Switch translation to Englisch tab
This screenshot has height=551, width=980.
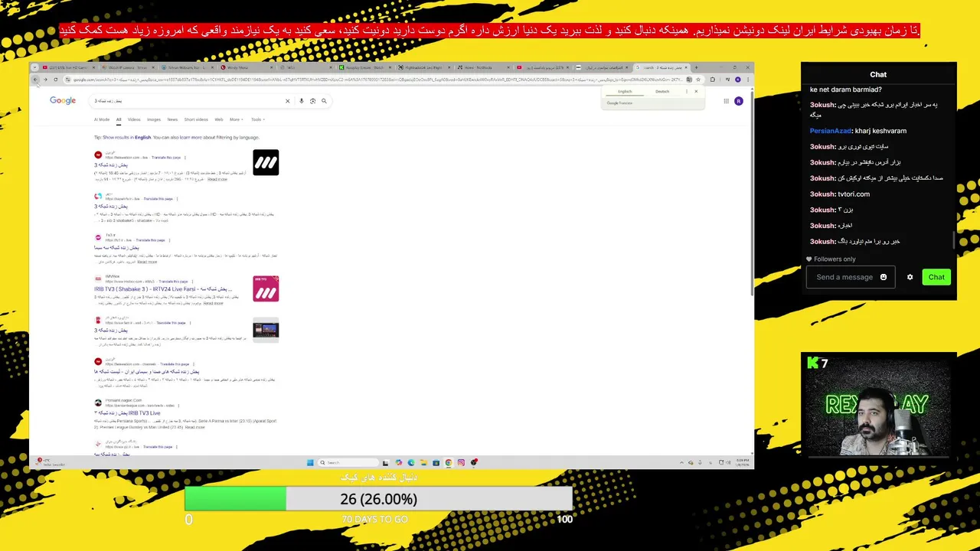pos(626,91)
